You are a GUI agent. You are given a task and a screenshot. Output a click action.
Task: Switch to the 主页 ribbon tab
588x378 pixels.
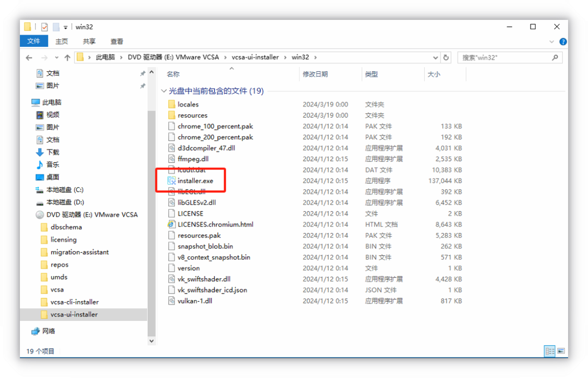(61, 41)
